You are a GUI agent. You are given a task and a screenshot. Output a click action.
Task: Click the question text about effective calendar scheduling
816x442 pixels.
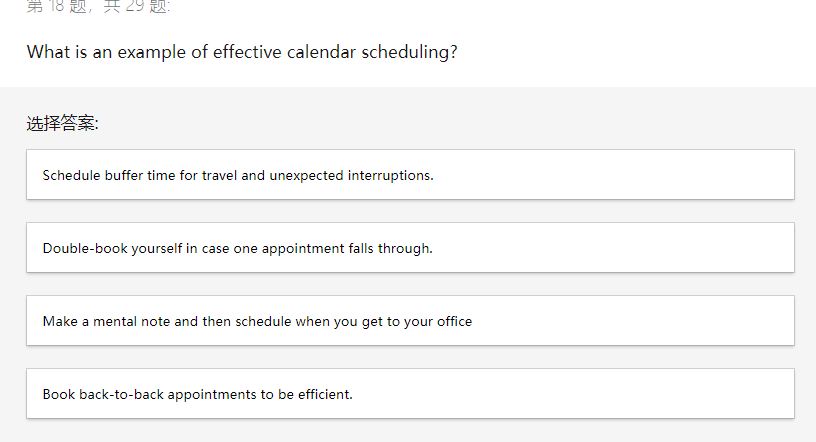pyautogui.click(x=242, y=52)
